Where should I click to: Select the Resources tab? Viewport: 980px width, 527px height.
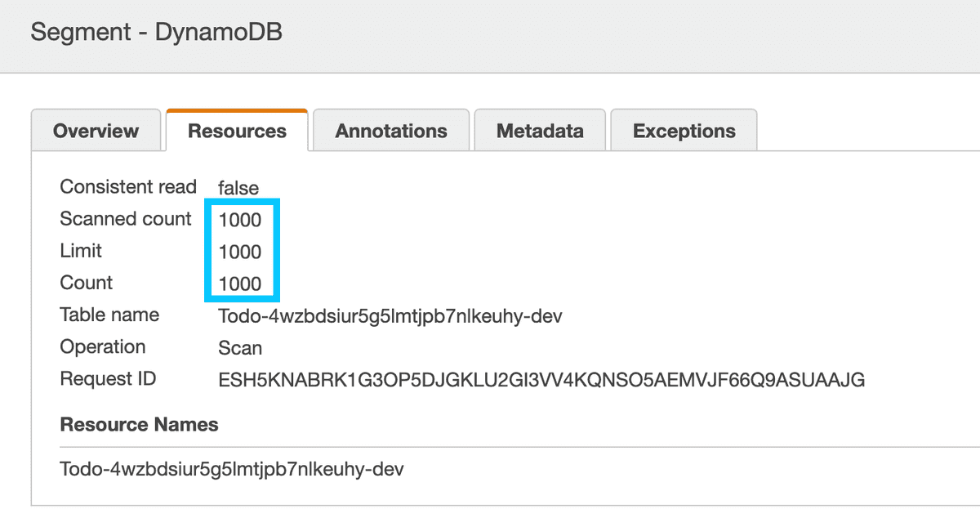pyautogui.click(x=237, y=131)
